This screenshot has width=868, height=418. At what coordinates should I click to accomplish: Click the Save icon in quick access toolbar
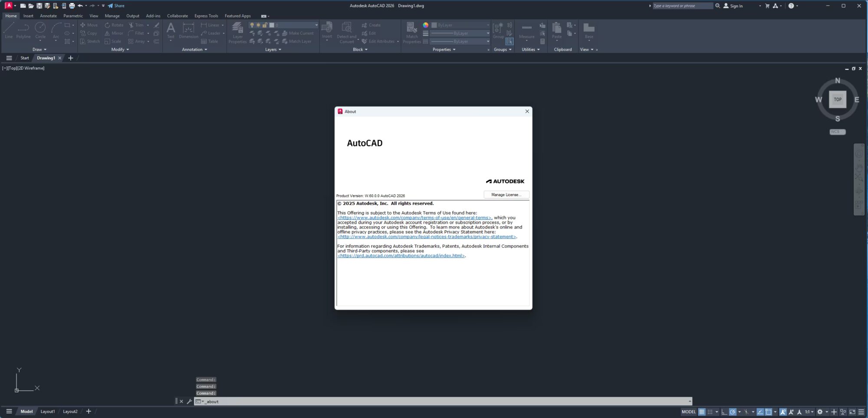coord(39,6)
